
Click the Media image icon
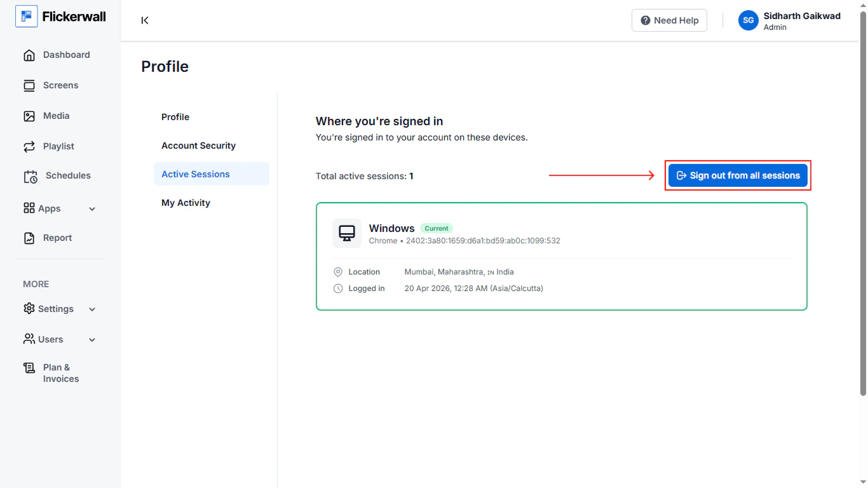[29, 116]
